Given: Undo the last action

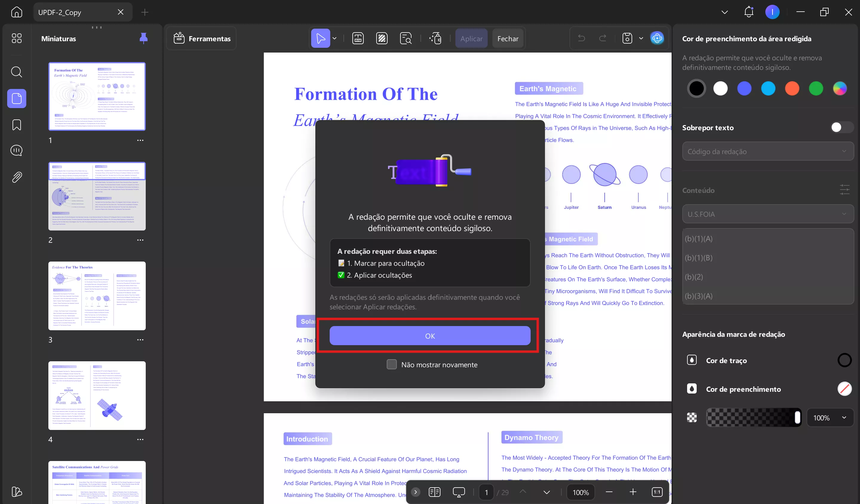Looking at the screenshot, I should pos(581,38).
